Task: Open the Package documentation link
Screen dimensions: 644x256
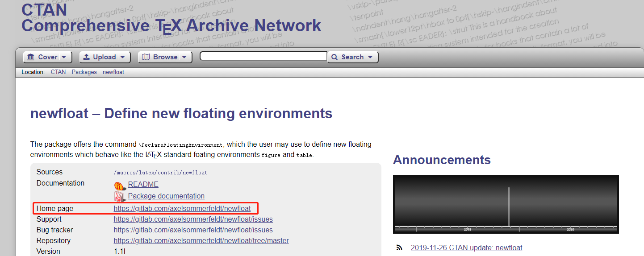Action: click(x=166, y=196)
